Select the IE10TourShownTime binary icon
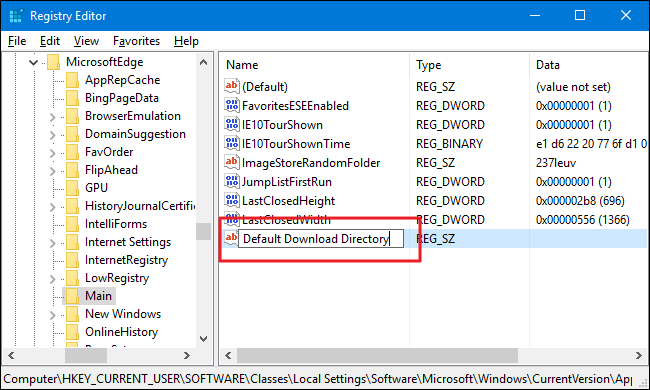This screenshot has height=390, width=650. [x=232, y=143]
